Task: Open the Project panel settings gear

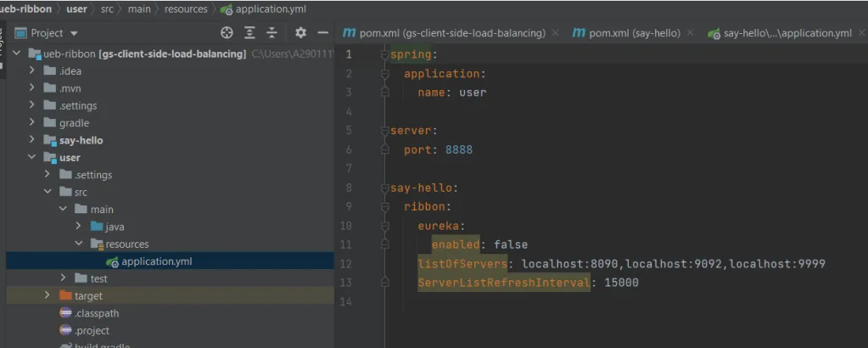Action: coord(300,33)
